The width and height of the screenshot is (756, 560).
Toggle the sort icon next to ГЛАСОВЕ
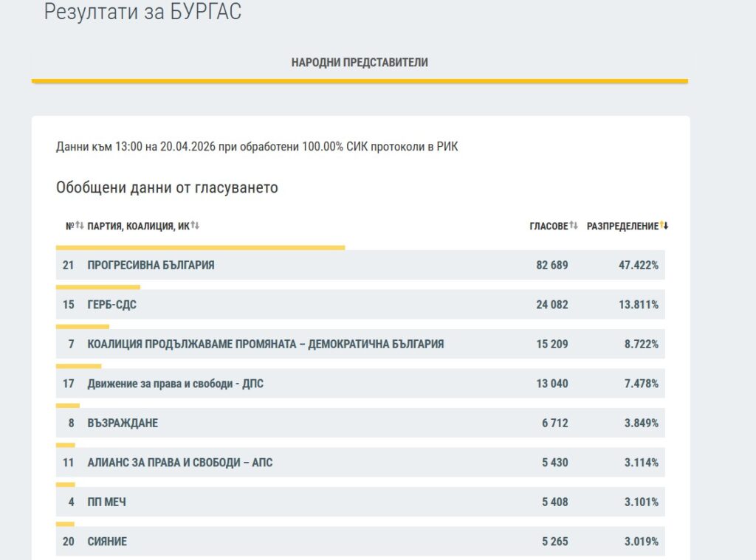point(574,226)
